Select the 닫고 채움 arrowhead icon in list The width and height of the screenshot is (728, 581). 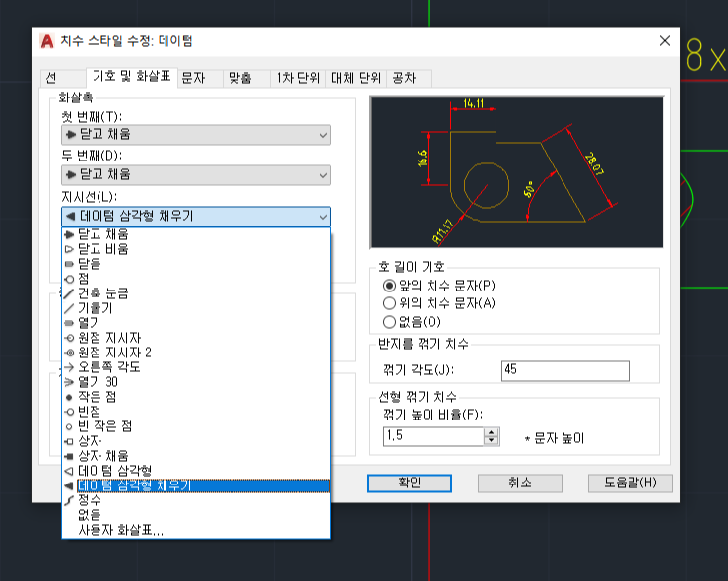(69, 234)
